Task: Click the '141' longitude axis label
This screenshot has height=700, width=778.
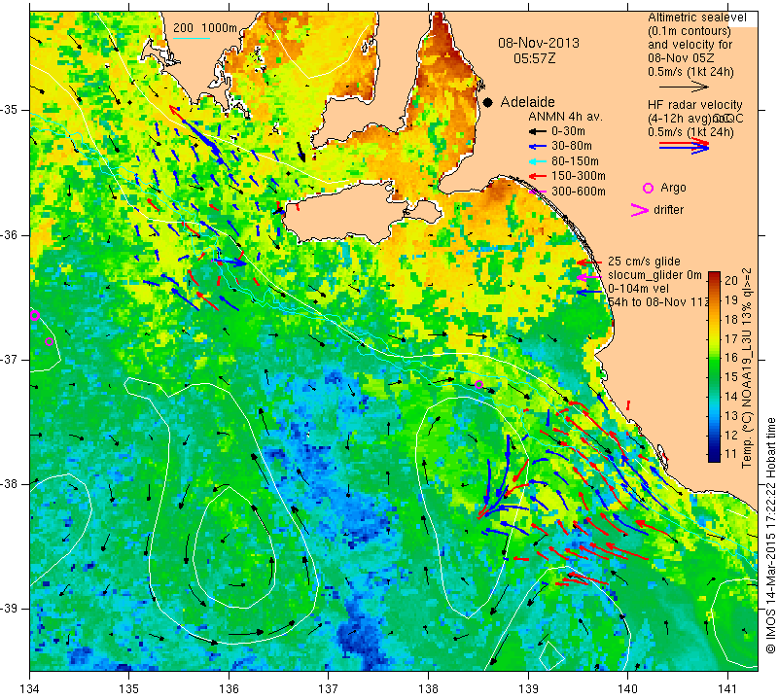Action: 727,689
